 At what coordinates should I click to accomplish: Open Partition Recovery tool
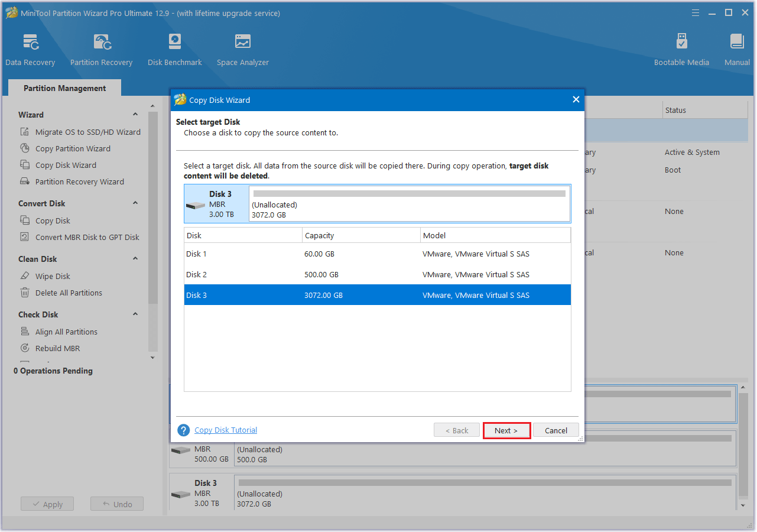coord(101,50)
